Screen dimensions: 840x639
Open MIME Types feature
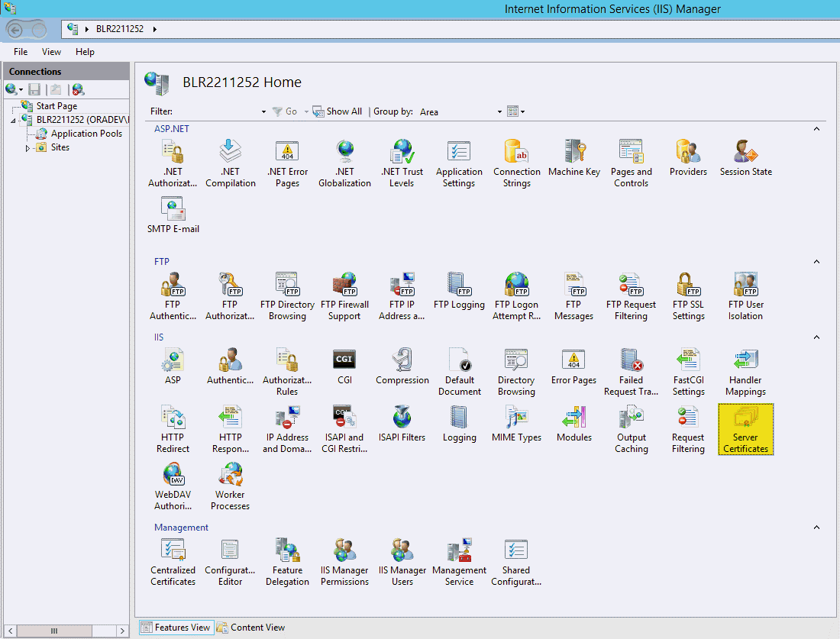[x=516, y=424]
